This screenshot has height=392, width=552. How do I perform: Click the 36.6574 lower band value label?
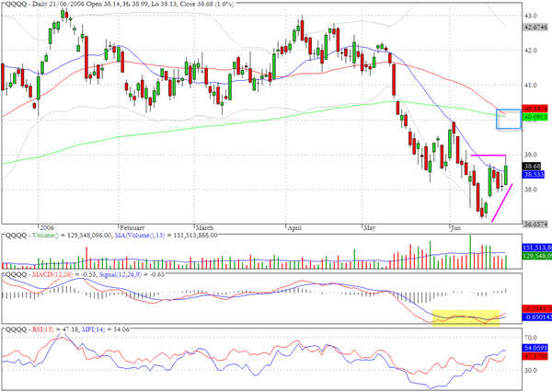click(x=535, y=224)
